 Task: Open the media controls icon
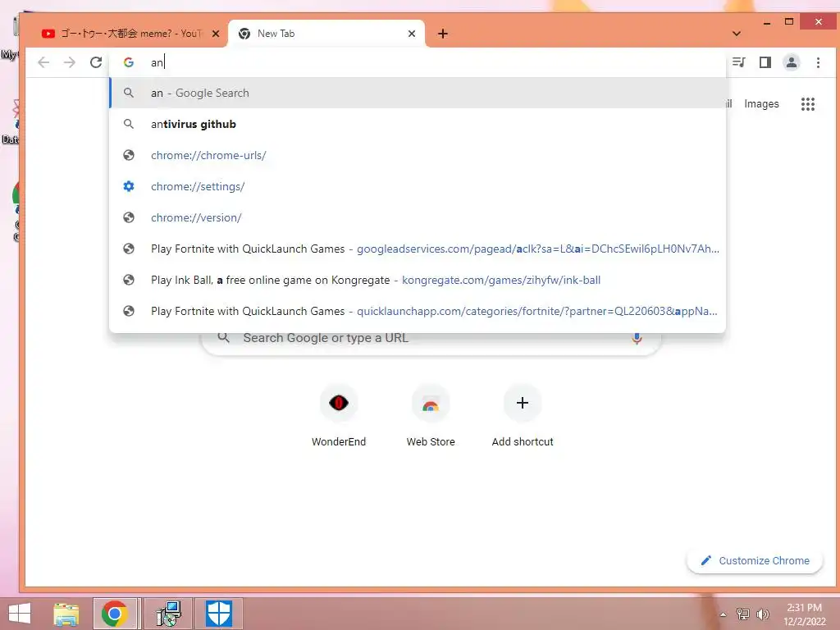(x=739, y=62)
